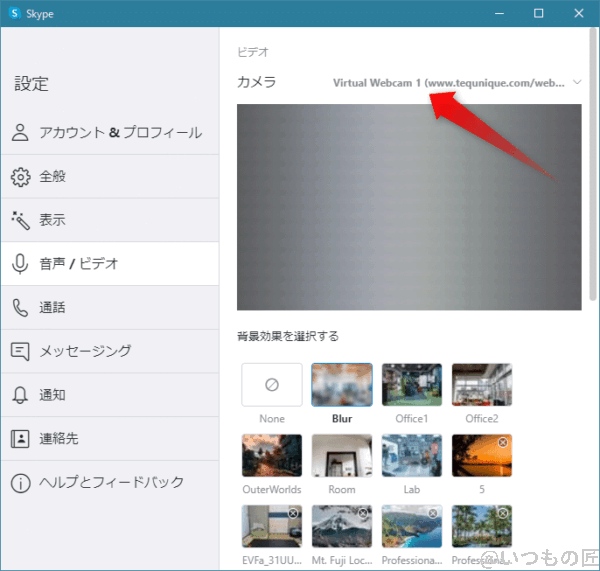This screenshot has height=571, width=600.
Task: Close the Skype settings window
Action: coord(579,13)
